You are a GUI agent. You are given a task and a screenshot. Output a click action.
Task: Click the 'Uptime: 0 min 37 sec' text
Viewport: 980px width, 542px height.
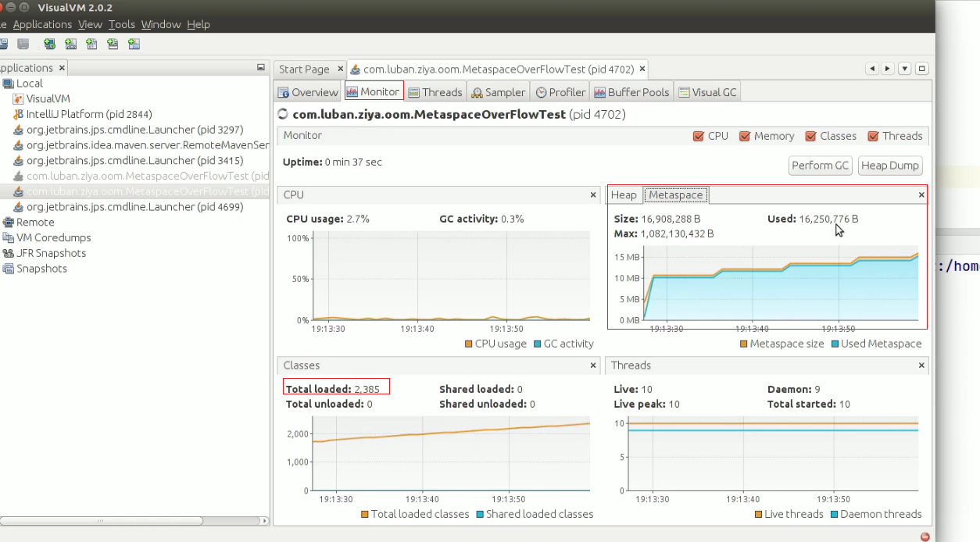(332, 162)
